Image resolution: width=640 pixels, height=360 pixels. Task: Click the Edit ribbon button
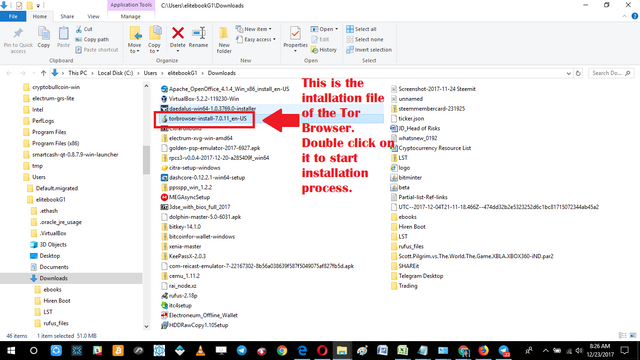tap(320, 39)
